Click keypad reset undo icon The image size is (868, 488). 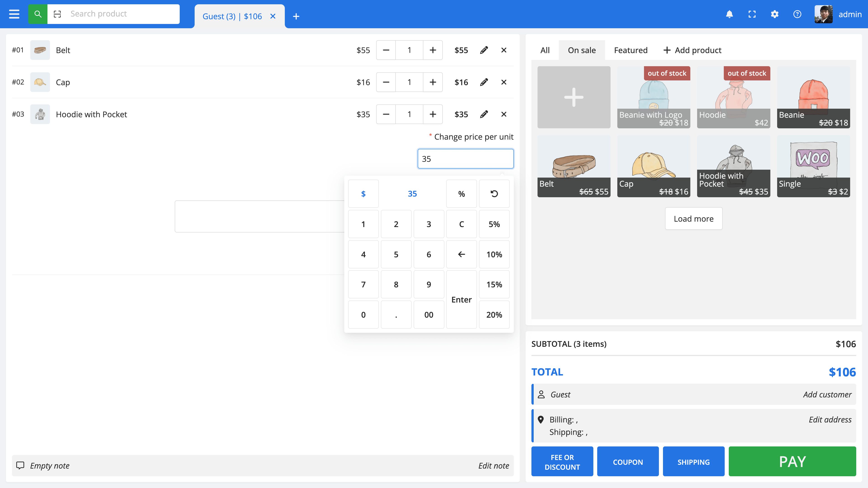(494, 194)
